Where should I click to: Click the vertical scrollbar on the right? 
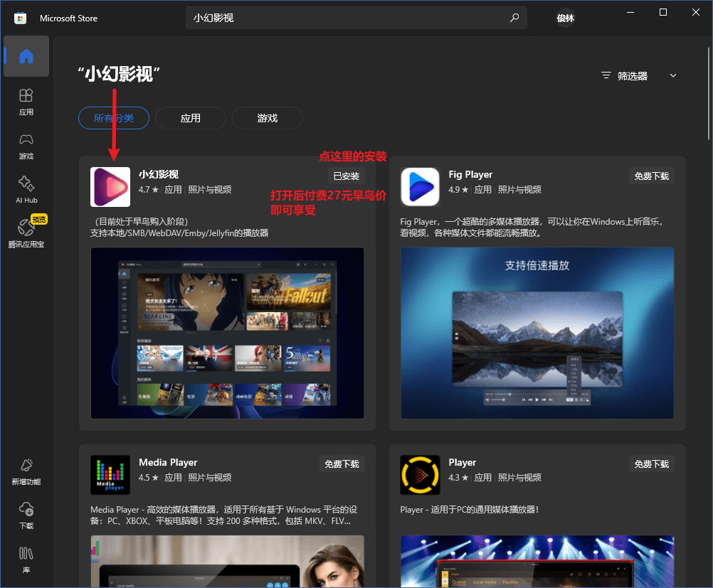pyautogui.click(x=709, y=92)
